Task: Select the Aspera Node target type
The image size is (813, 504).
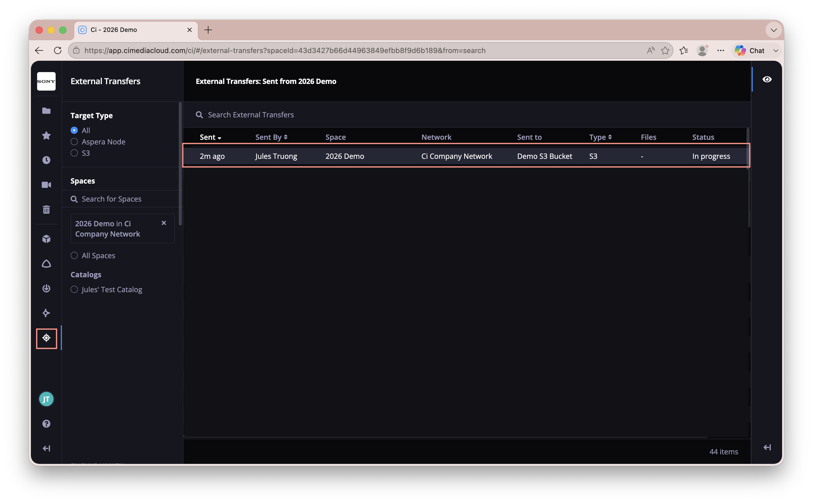Action: [98, 142]
